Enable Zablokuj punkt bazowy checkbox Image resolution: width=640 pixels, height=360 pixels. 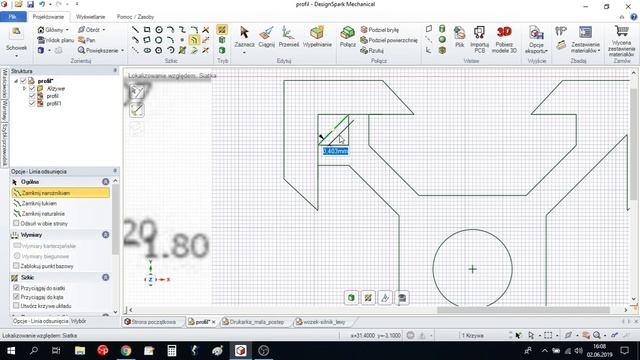16,266
